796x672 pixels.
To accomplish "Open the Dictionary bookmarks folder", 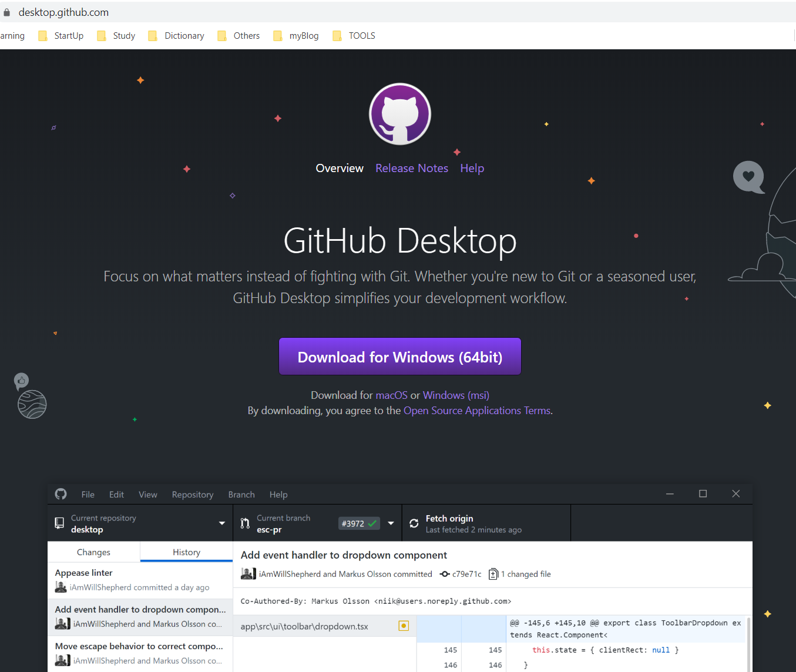I will [176, 36].
